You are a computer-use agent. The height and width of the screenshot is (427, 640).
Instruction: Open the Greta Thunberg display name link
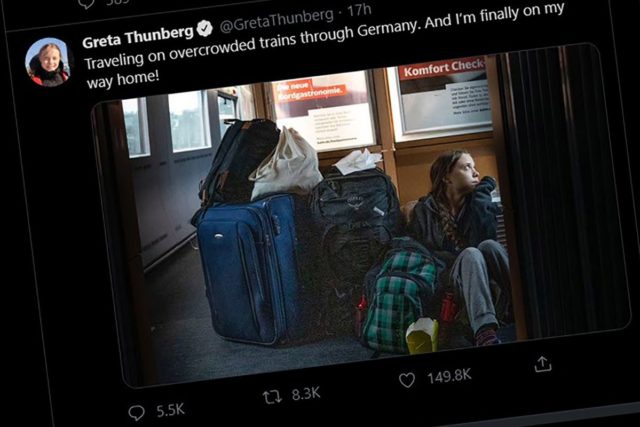[x=138, y=36]
